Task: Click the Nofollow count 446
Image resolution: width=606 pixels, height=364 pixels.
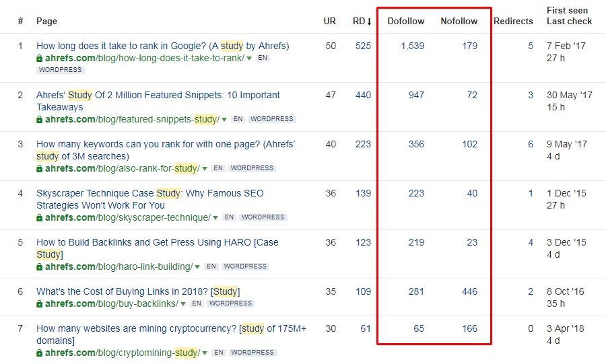Action: click(x=469, y=291)
